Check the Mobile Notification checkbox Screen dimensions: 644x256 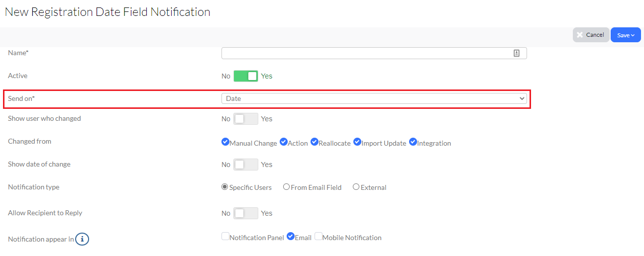(319, 237)
